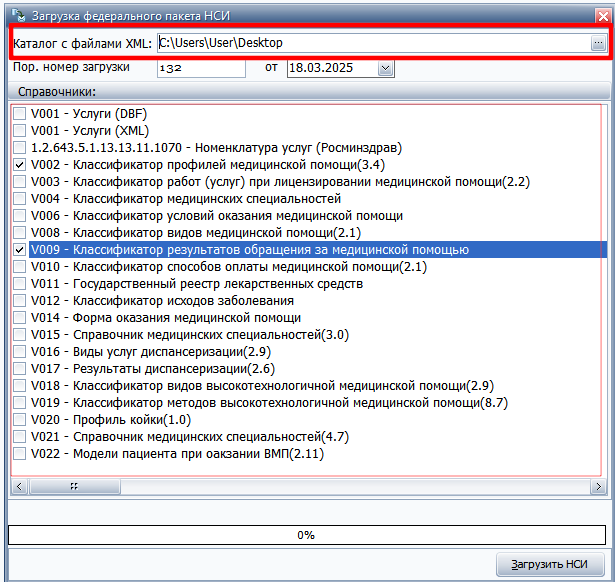
Task: Select row 'V021 - Справочник медицинских специальностей(4.7)'
Action: click(x=190, y=436)
